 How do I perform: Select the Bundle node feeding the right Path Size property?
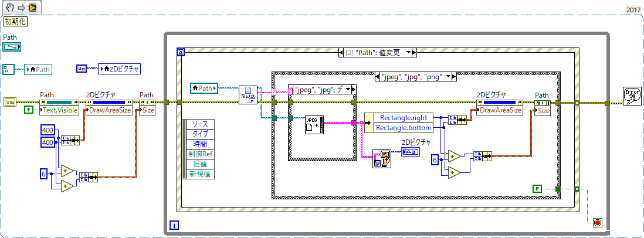[483, 156]
